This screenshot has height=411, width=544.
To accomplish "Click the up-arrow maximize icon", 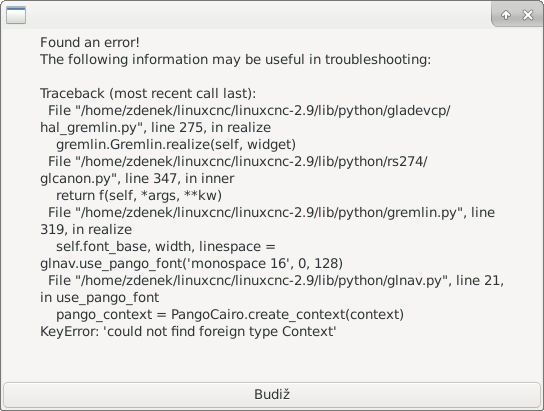I will 506,15.
